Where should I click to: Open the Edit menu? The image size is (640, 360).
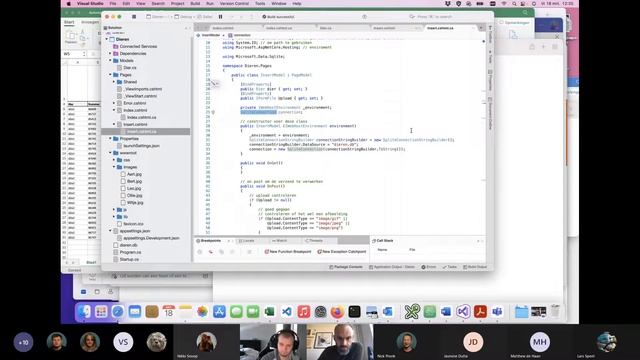(x=127, y=3)
